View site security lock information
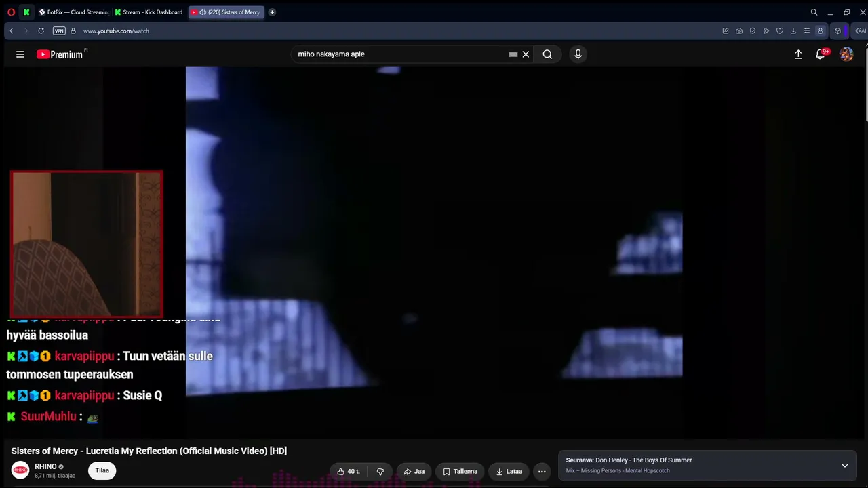 coord(73,30)
